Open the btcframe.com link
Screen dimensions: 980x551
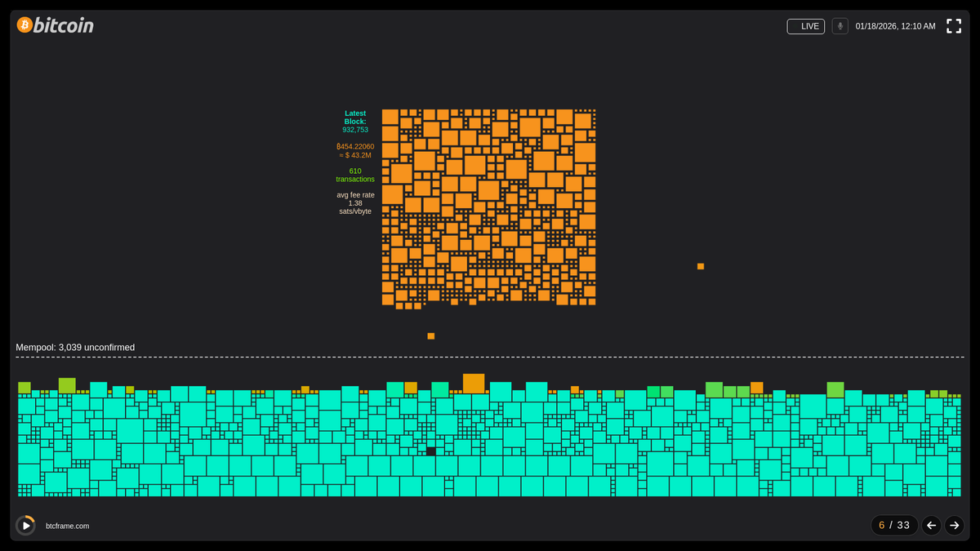[67, 527]
